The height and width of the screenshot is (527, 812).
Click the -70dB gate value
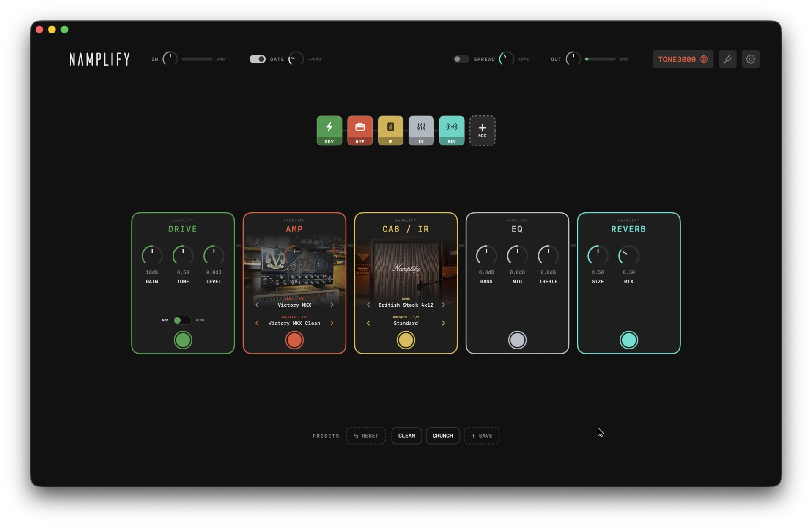[314, 59]
